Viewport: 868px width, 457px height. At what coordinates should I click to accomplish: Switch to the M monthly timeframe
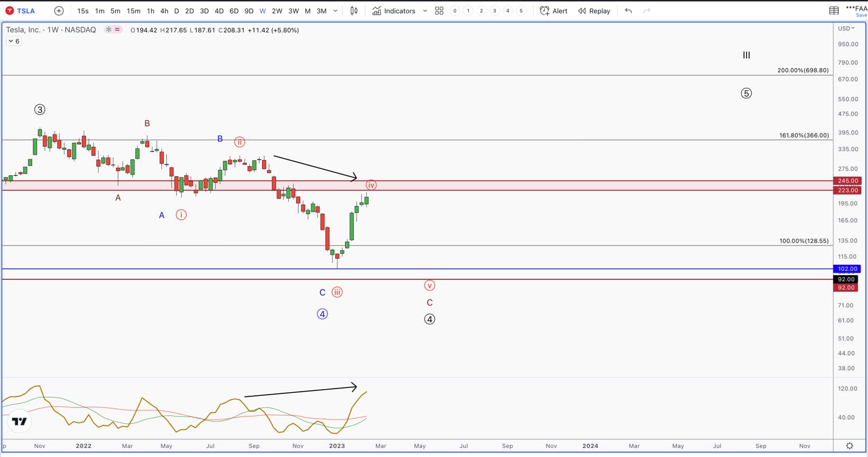click(308, 11)
